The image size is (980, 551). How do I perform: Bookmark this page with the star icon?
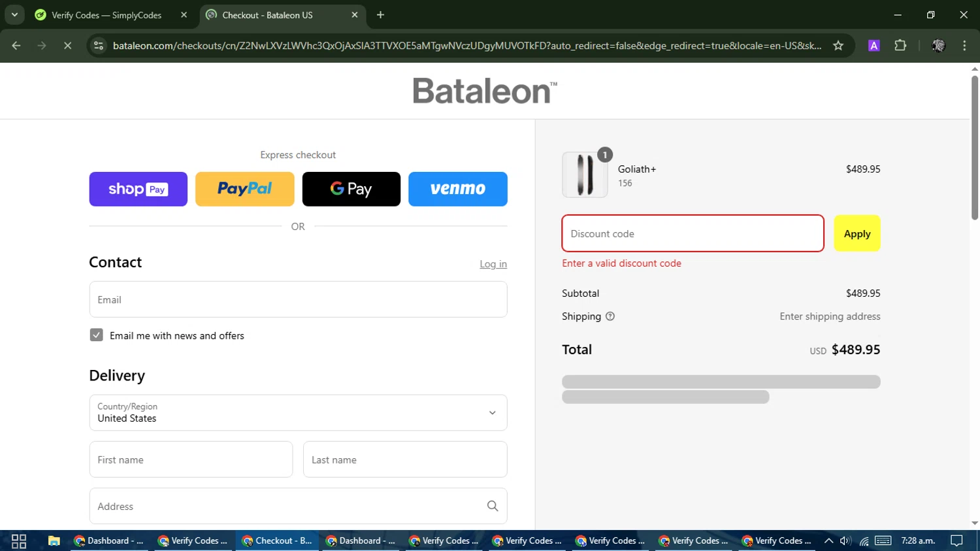[838, 46]
